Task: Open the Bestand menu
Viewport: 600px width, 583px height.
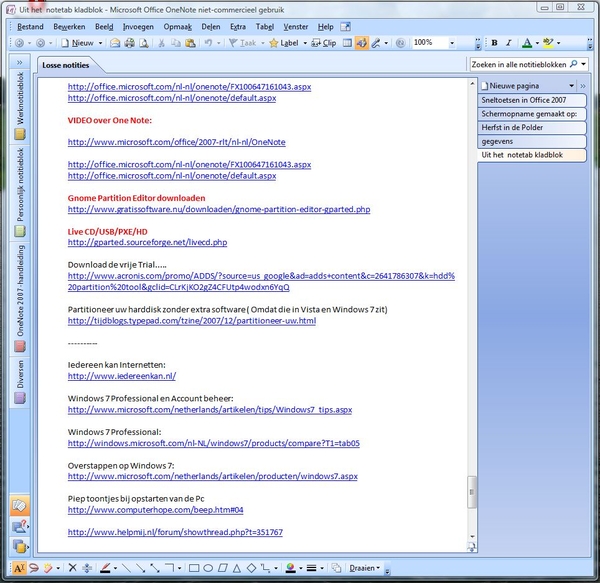Action: 30,27
